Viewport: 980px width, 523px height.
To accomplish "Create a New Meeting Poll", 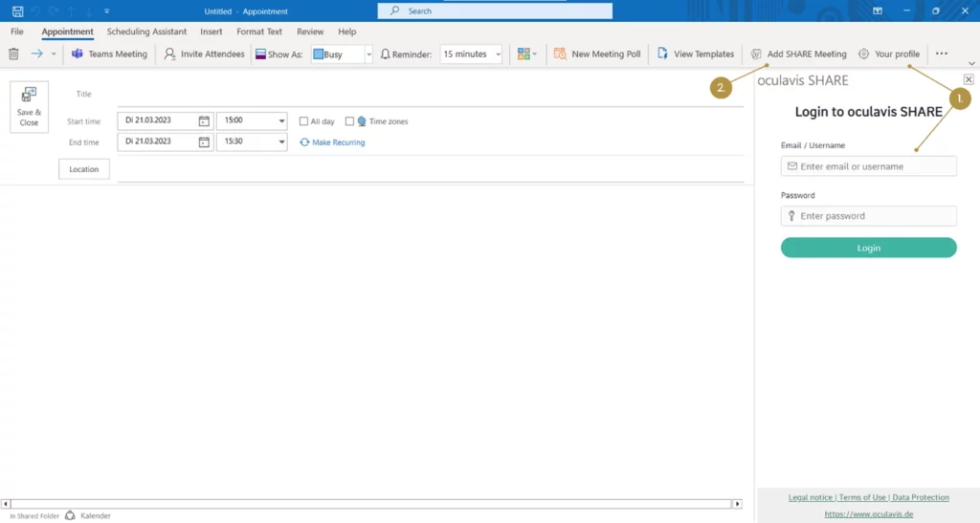I will 597,54.
